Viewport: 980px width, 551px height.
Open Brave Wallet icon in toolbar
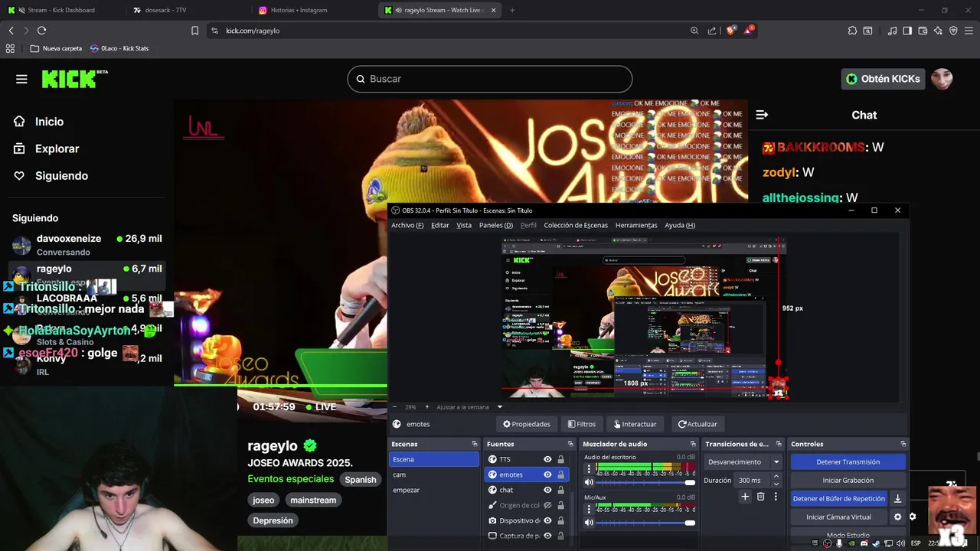pyautogui.click(x=923, y=31)
